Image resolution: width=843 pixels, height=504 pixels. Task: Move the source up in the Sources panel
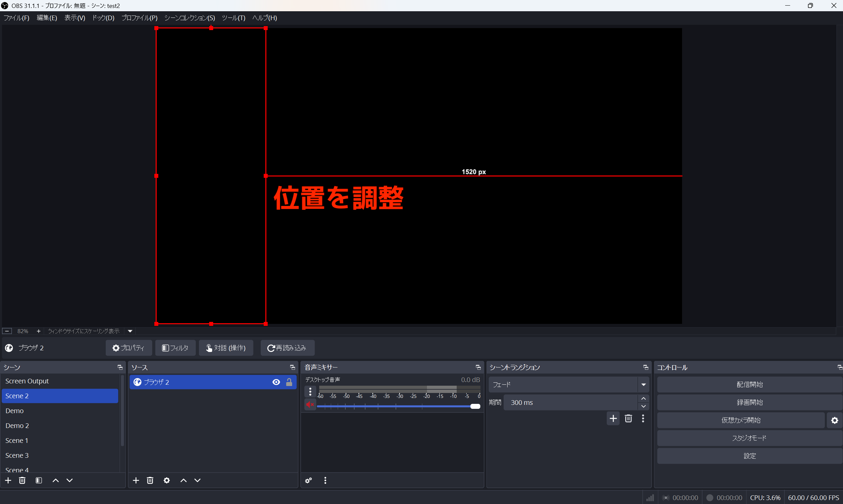point(183,480)
